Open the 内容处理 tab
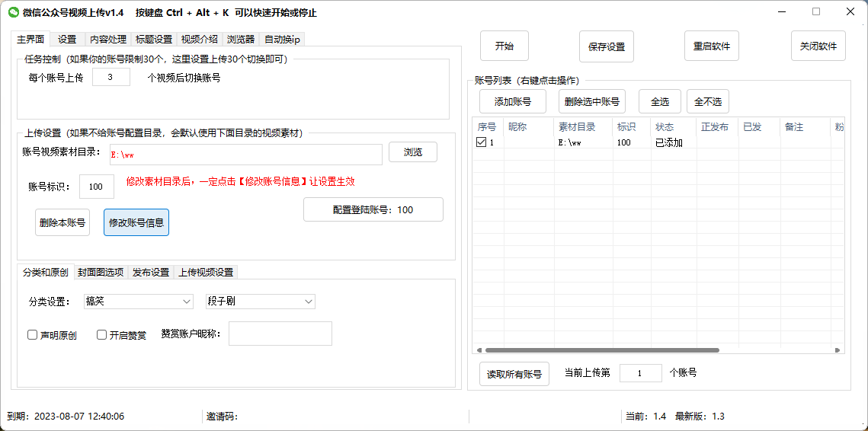Screen dimensions: 868x431 (x=108, y=40)
